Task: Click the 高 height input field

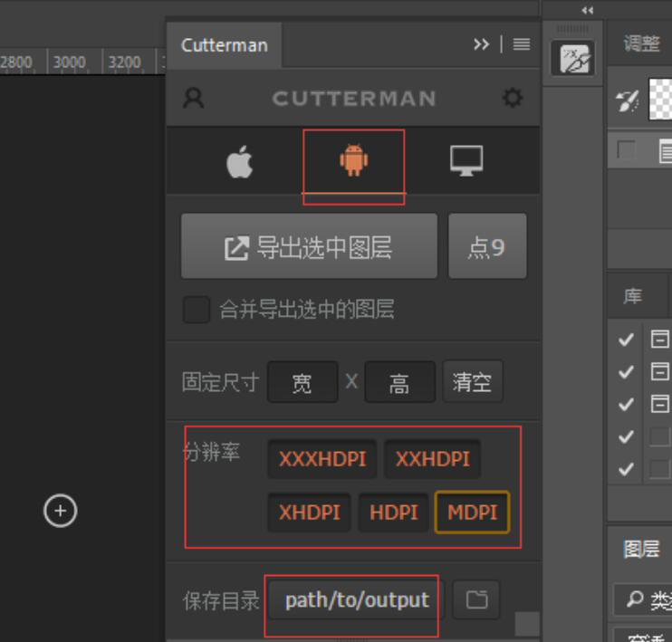Action: tap(400, 382)
